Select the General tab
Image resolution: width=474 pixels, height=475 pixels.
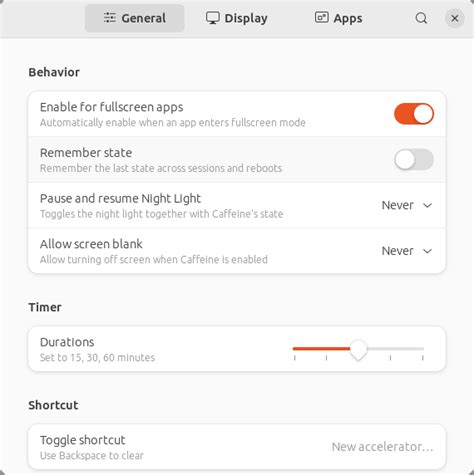tap(135, 18)
